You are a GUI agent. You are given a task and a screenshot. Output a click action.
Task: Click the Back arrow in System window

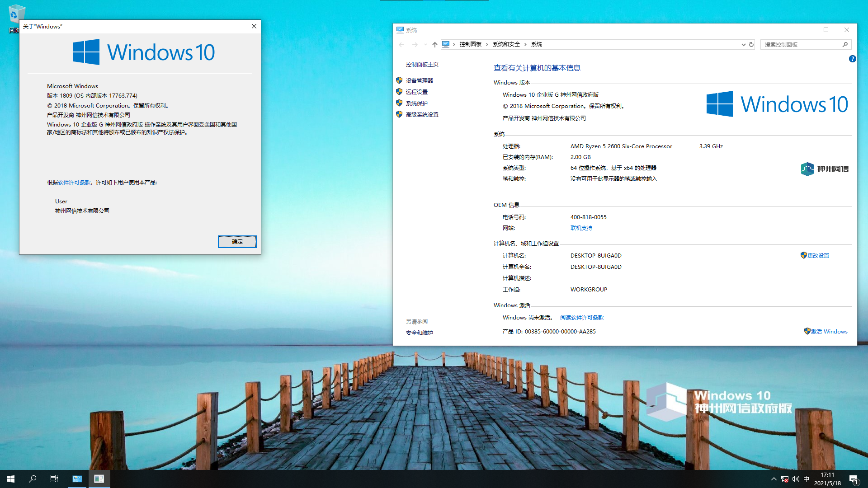pyautogui.click(x=401, y=44)
